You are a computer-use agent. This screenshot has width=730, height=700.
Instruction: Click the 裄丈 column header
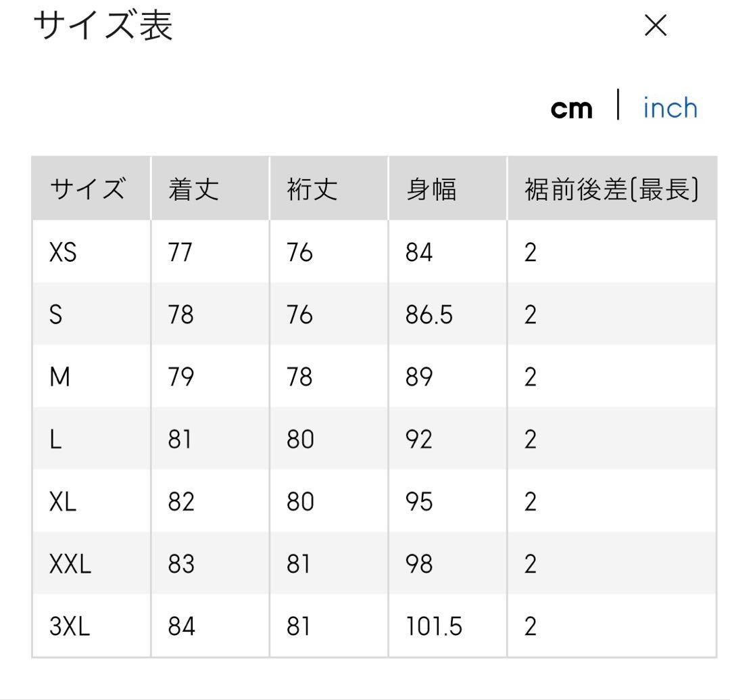[x=312, y=190]
